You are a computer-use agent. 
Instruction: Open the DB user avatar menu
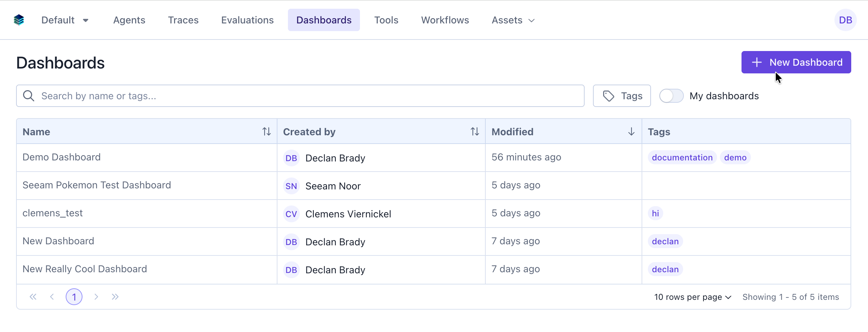click(x=845, y=20)
